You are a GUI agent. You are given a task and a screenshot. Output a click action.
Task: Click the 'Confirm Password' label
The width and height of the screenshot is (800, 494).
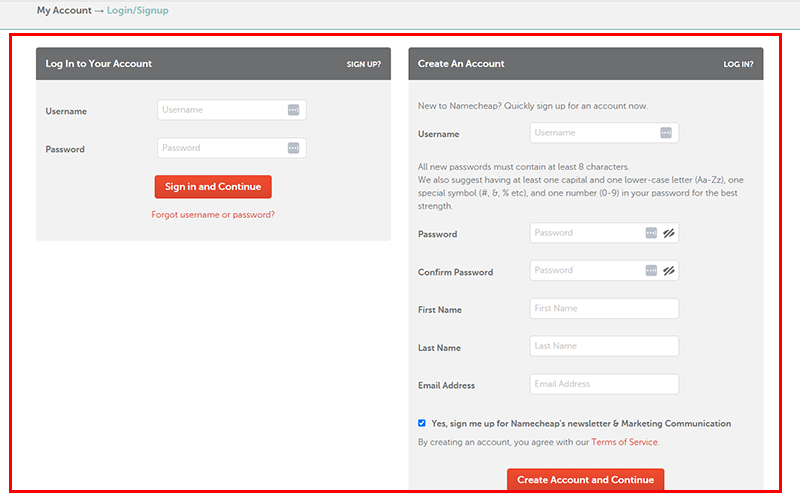[x=455, y=273]
